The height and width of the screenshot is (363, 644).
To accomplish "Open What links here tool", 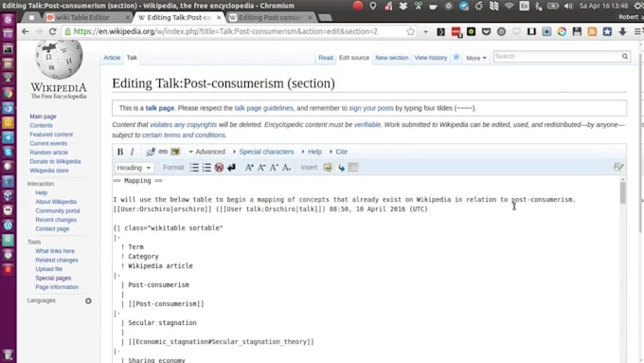I will tap(55, 251).
